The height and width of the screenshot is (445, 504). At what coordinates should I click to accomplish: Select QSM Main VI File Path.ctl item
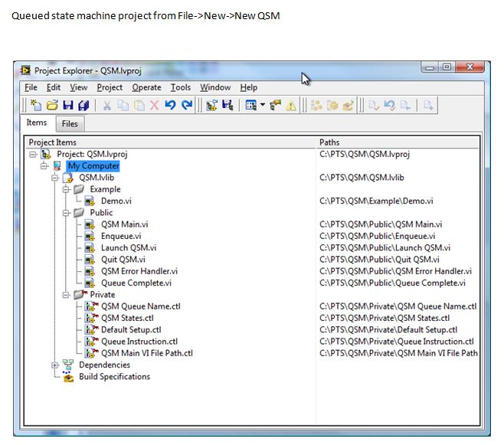pyautogui.click(x=147, y=353)
